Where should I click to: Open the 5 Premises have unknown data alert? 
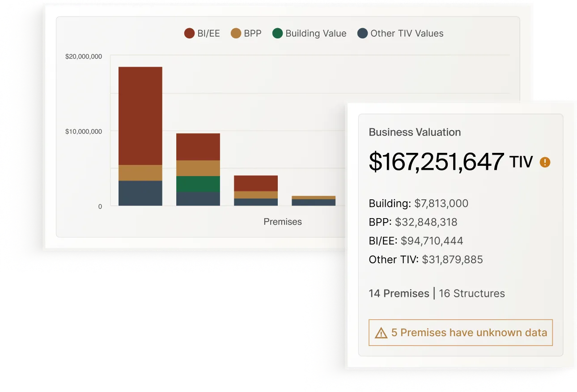click(461, 333)
